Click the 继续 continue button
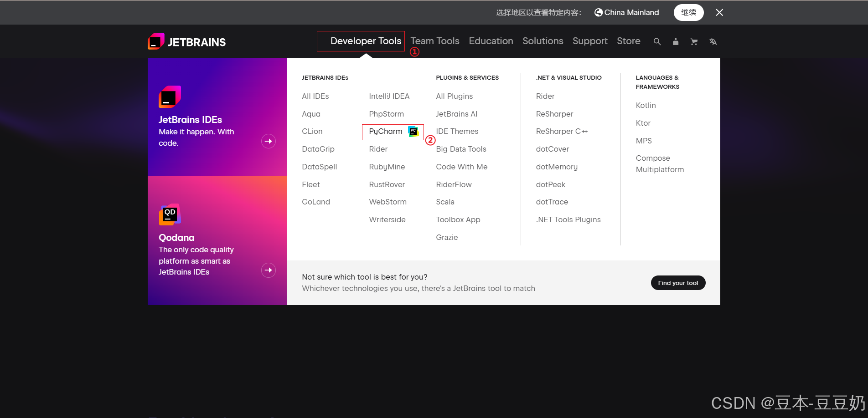This screenshot has width=868, height=418. [688, 12]
